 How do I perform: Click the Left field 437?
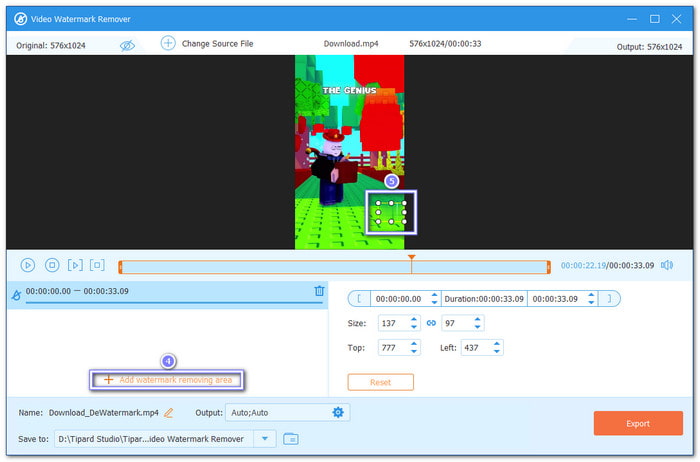(476, 348)
